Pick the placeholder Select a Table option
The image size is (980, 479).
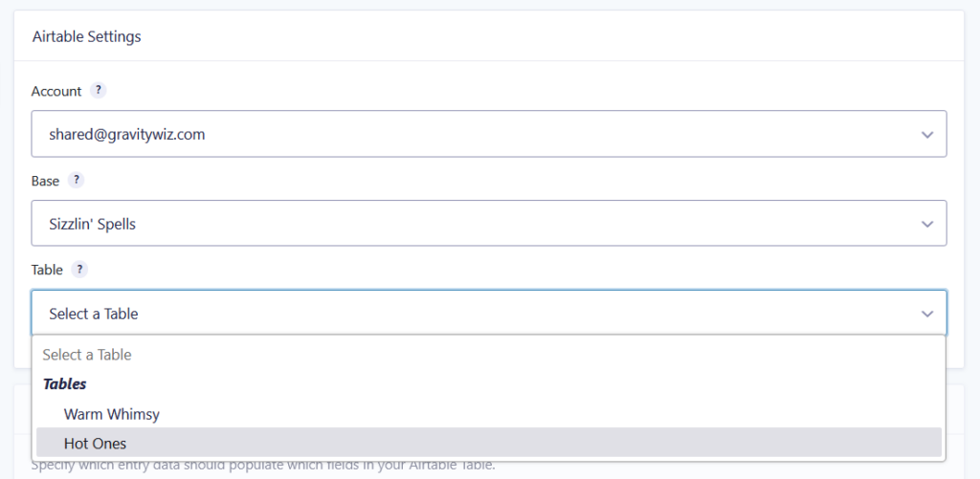[87, 355]
